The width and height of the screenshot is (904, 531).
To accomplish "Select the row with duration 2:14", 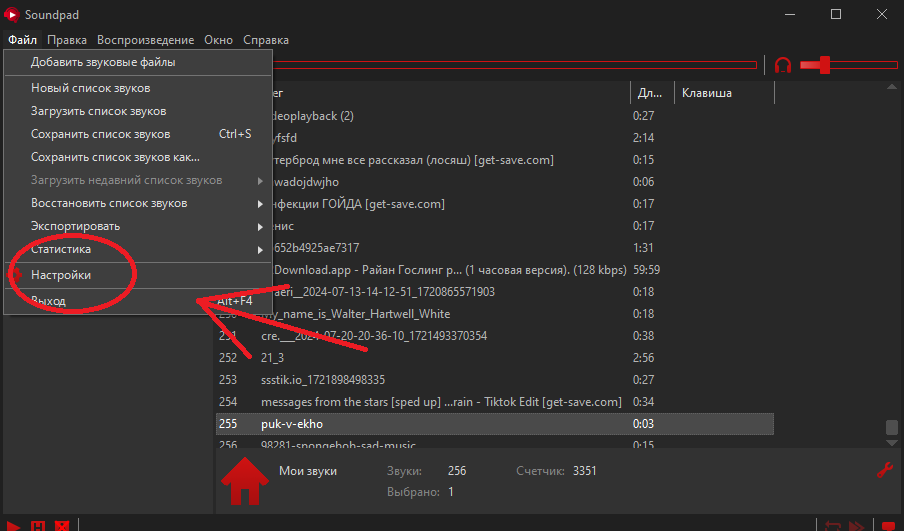I will coord(523,138).
